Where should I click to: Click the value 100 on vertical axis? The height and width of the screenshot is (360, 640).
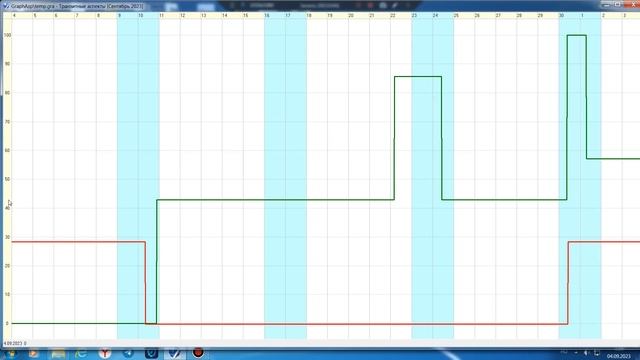[7, 35]
